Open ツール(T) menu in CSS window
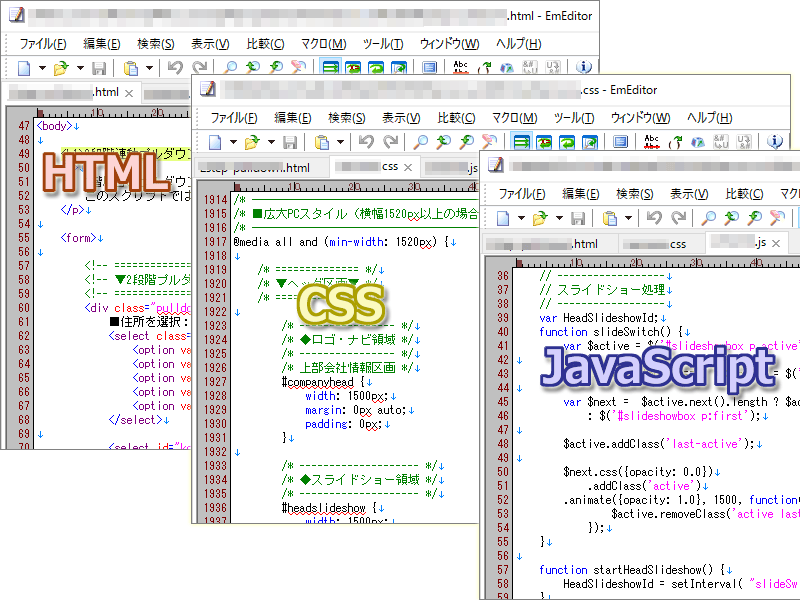 574,118
